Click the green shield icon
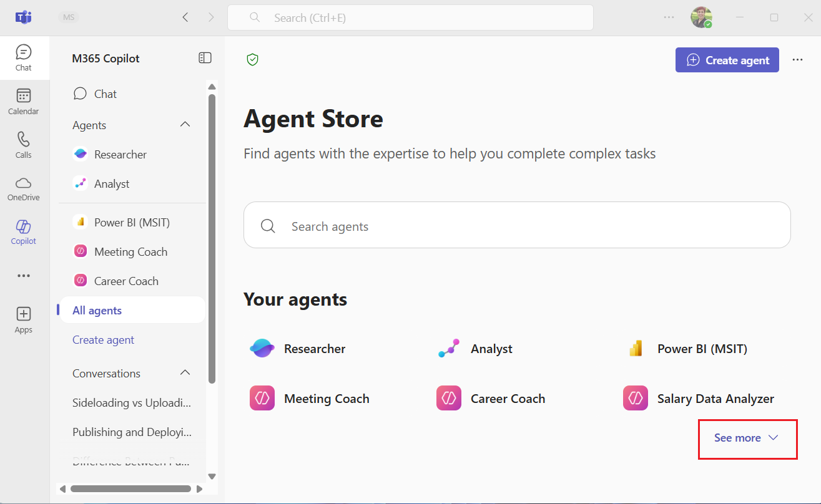 252,60
